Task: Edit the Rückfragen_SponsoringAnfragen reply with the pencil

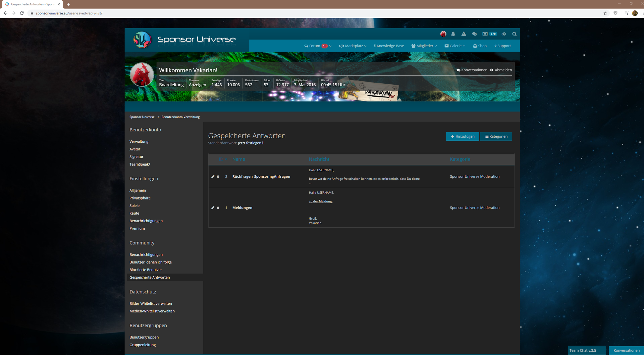Action: tap(213, 177)
